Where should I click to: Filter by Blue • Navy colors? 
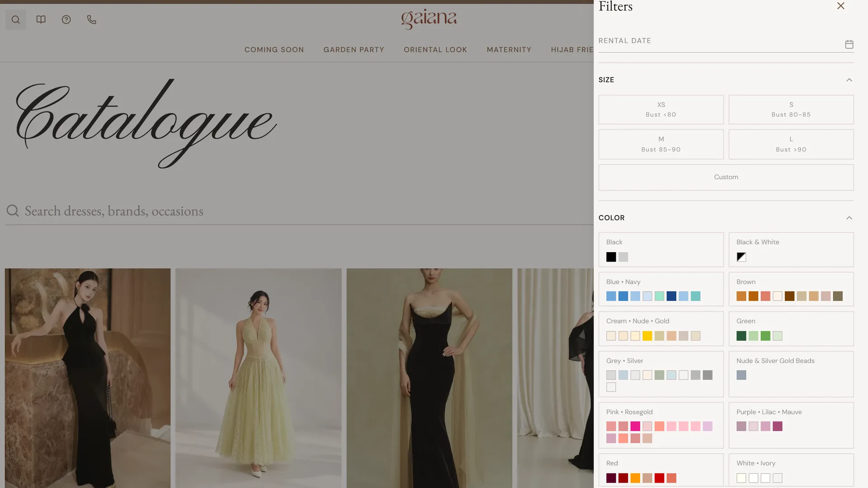[x=661, y=289]
